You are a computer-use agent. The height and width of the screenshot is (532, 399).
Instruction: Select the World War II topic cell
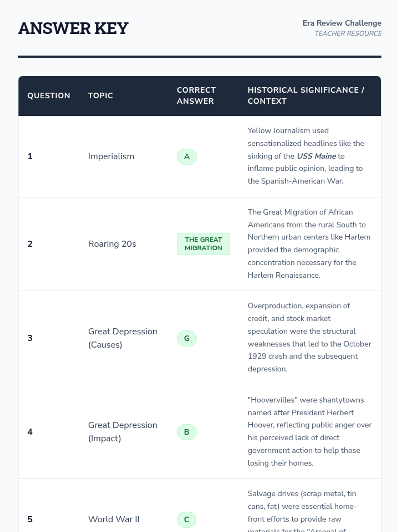pyautogui.click(x=114, y=519)
